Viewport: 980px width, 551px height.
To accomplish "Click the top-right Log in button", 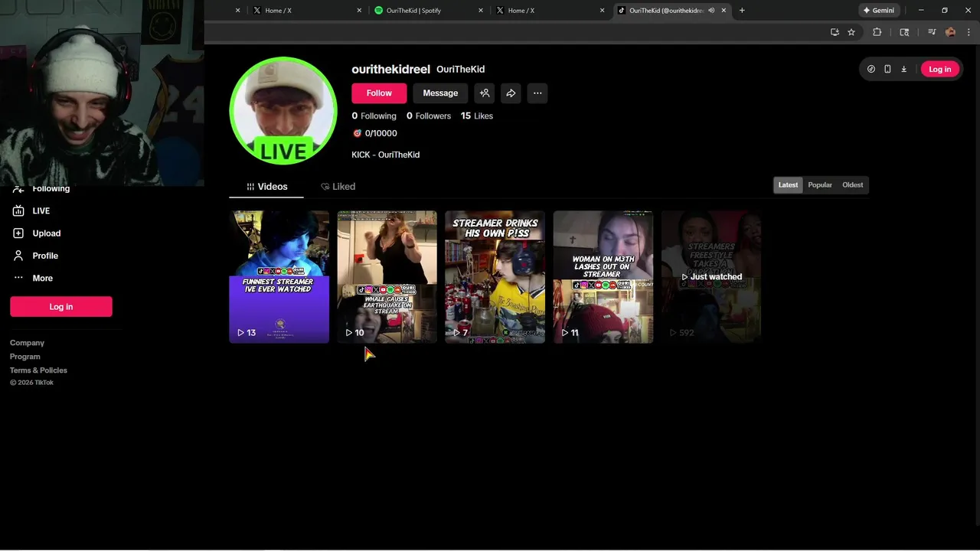I will [x=939, y=69].
